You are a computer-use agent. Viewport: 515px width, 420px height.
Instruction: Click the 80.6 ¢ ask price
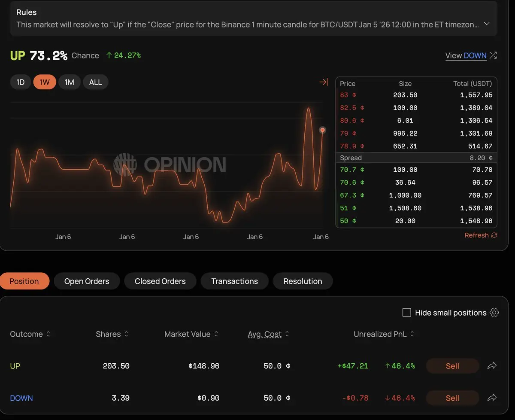point(352,121)
